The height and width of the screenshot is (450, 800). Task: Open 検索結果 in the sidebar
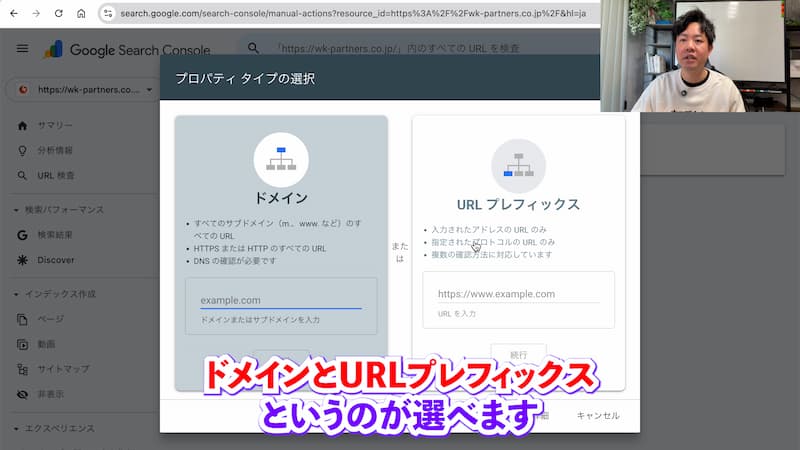55,235
